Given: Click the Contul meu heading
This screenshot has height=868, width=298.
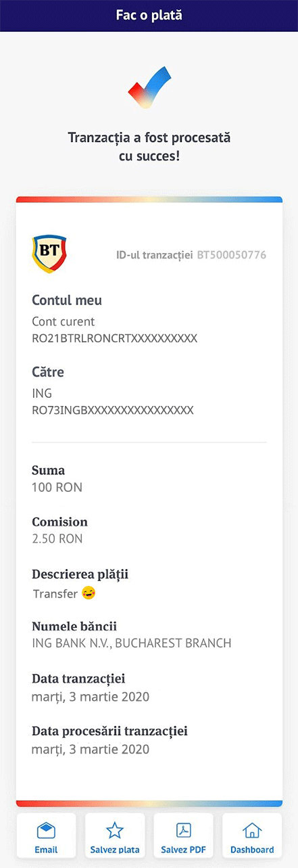Looking at the screenshot, I should coord(67,300).
